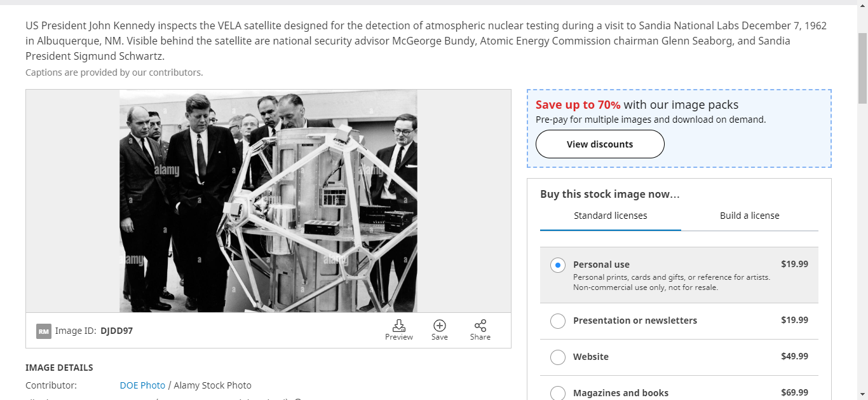Click the View discounts button

pyautogui.click(x=600, y=144)
